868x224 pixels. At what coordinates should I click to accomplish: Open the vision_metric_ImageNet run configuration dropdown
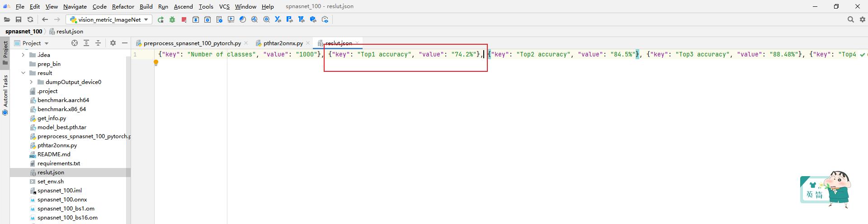coord(109,19)
